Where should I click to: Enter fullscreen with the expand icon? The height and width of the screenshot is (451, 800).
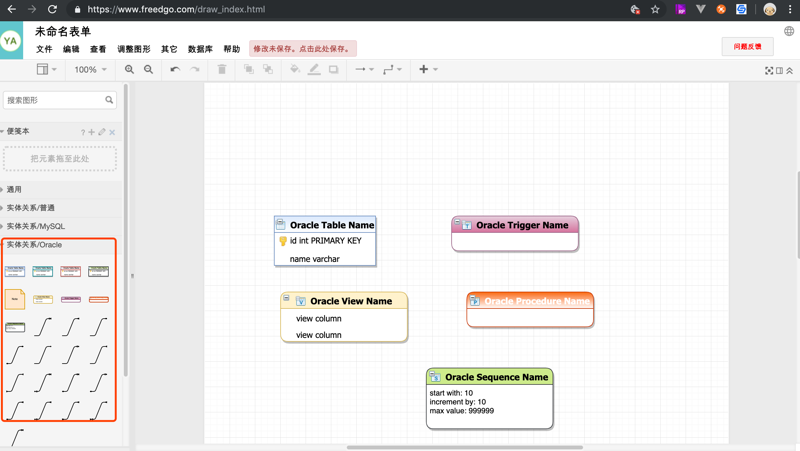[769, 71]
